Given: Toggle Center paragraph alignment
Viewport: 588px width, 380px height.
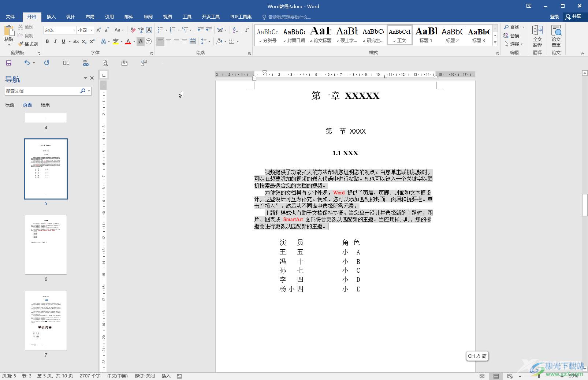Looking at the screenshot, I should coord(168,41).
